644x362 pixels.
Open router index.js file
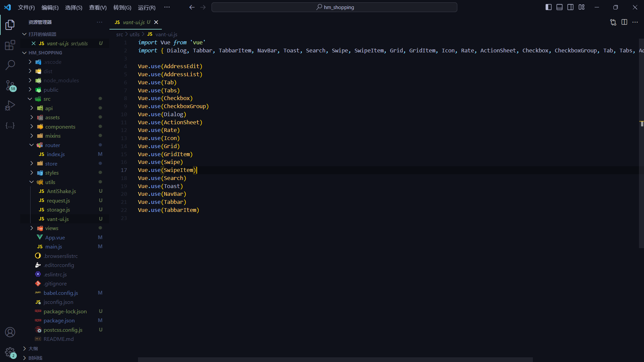pos(64,154)
